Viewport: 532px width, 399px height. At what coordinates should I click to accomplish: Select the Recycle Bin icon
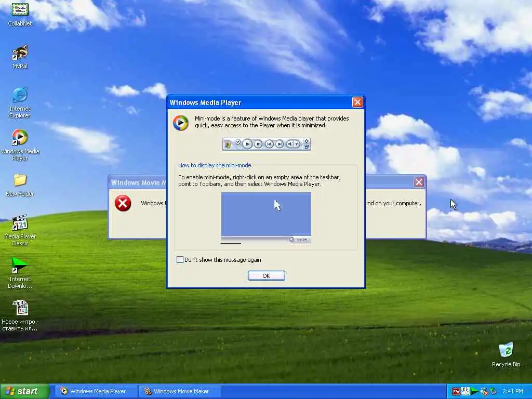click(x=506, y=355)
